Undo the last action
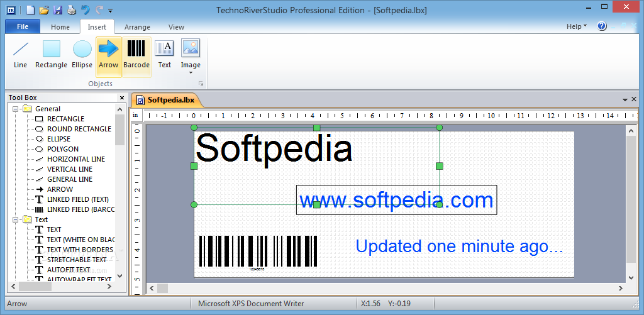Image resolution: width=644 pixels, height=315 pixels. click(86, 10)
